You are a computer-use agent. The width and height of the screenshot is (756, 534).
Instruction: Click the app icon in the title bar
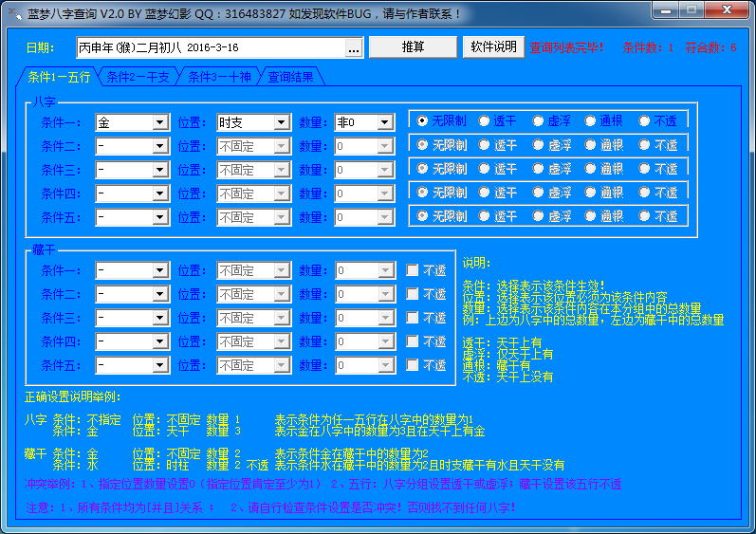pos(15,14)
